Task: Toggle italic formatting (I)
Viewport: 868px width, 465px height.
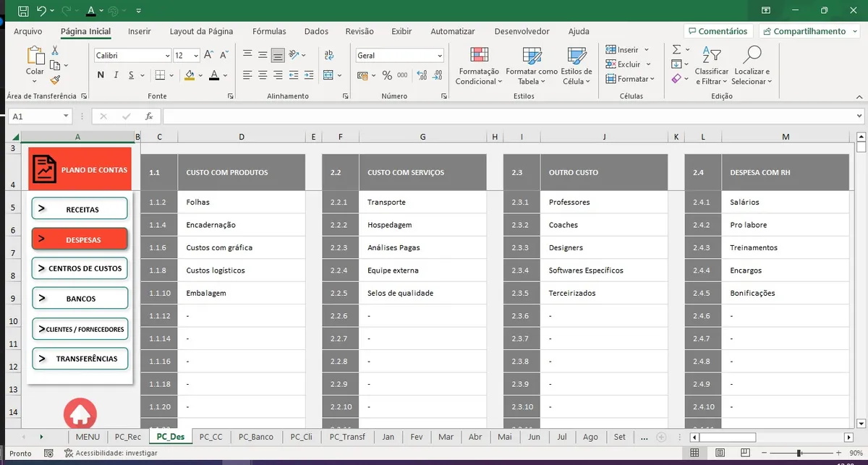Action: (116, 75)
